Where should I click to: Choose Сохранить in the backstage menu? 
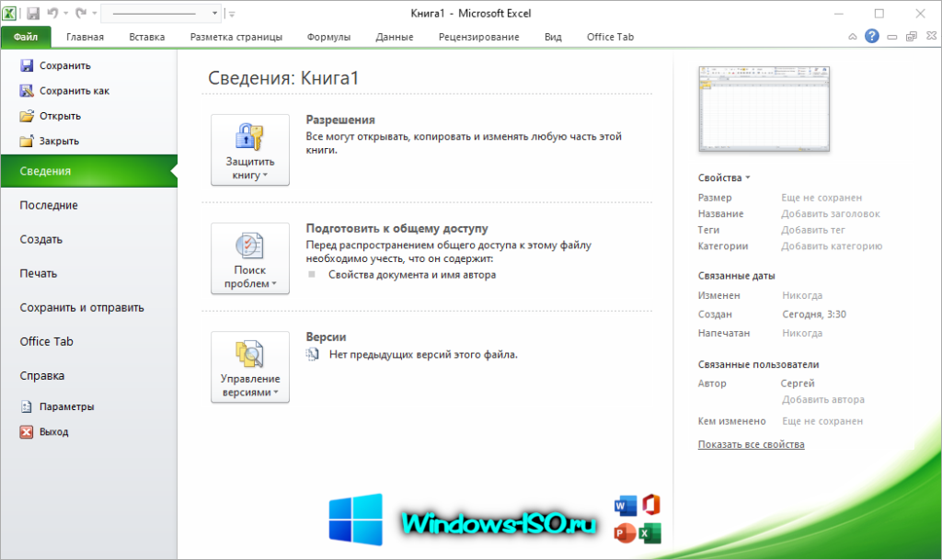[x=55, y=65]
